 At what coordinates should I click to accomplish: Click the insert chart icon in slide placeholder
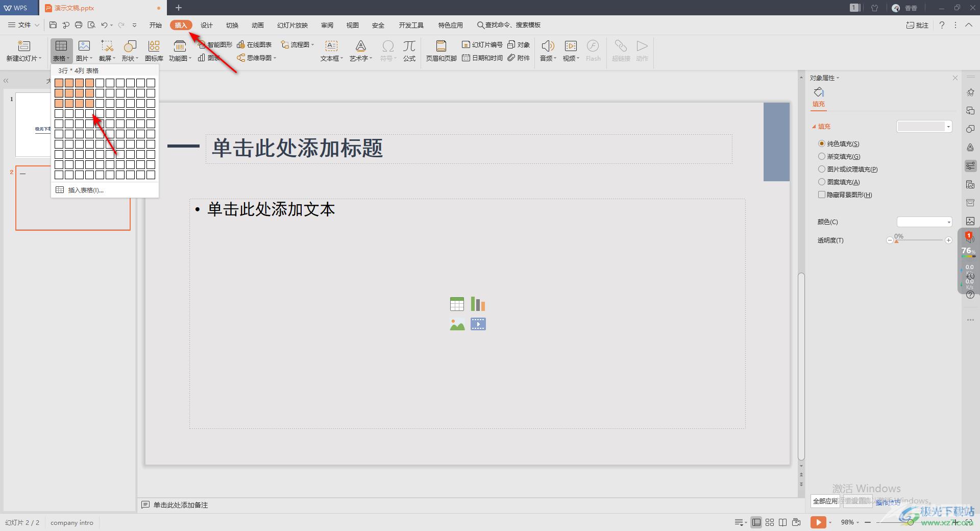(x=478, y=304)
